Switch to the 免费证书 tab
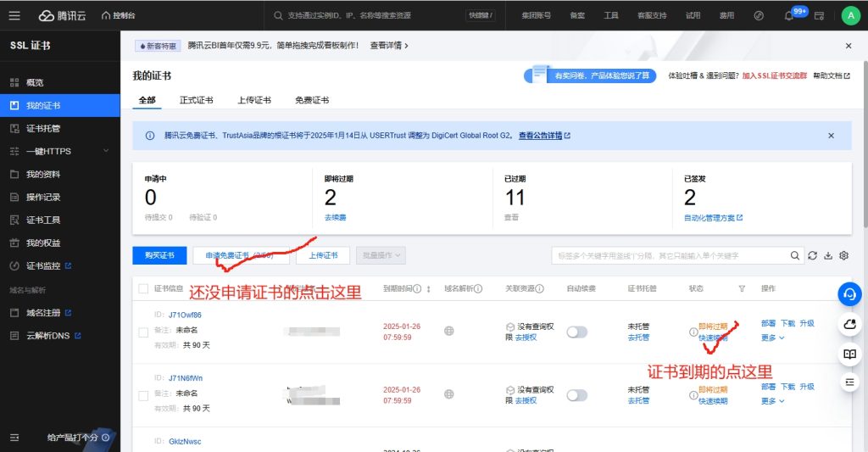868x452 pixels. pyautogui.click(x=312, y=100)
